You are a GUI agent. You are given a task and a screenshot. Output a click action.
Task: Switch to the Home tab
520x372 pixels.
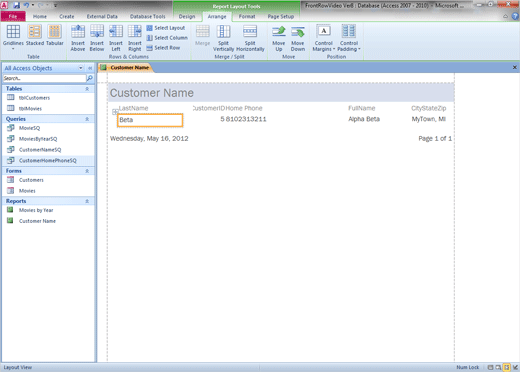pyautogui.click(x=40, y=16)
